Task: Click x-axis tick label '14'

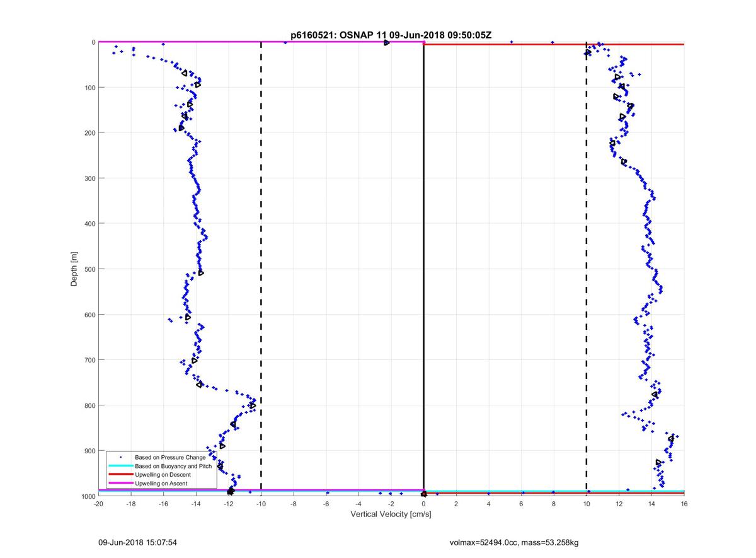Action: click(651, 504)
